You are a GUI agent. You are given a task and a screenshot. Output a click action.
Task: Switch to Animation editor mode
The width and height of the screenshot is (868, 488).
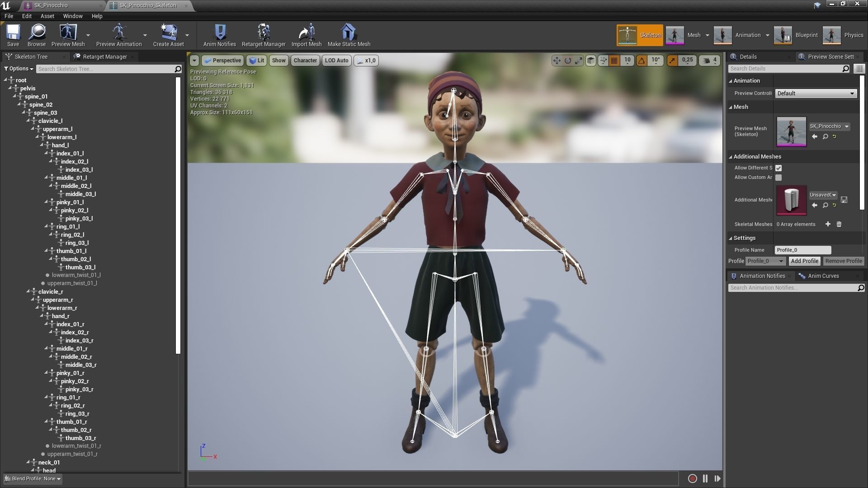point(737,35)
